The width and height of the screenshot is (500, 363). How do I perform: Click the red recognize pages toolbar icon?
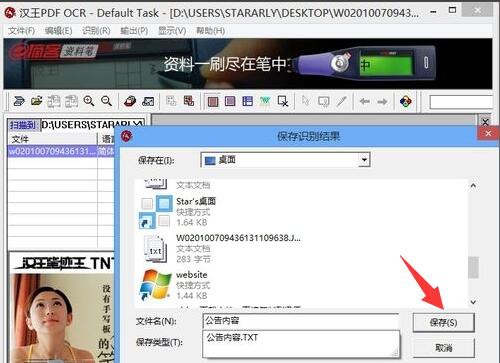189,101
